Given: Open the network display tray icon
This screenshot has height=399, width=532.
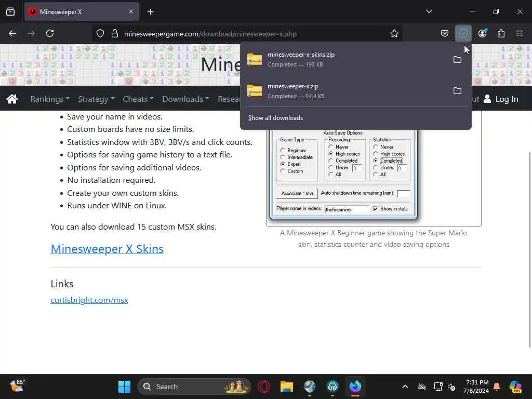Looking at the screenshot, I should pyautogui.click(x=438, y=387).
